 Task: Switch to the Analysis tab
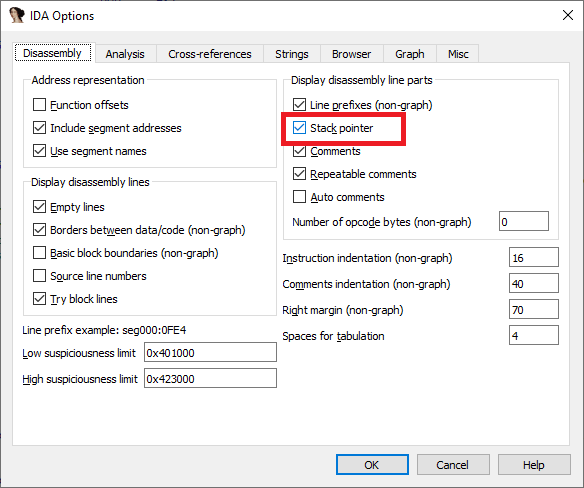pyautogui.click(x=125, y=54)
